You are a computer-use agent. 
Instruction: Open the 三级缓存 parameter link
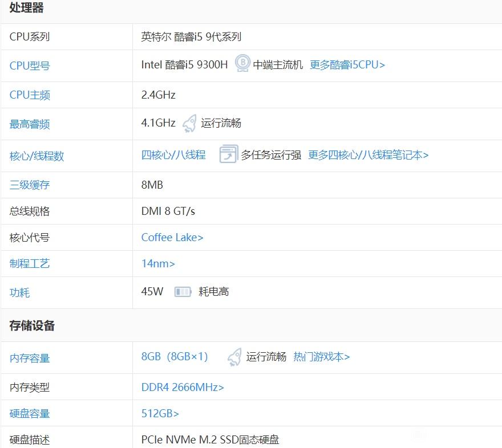point(30,185)
